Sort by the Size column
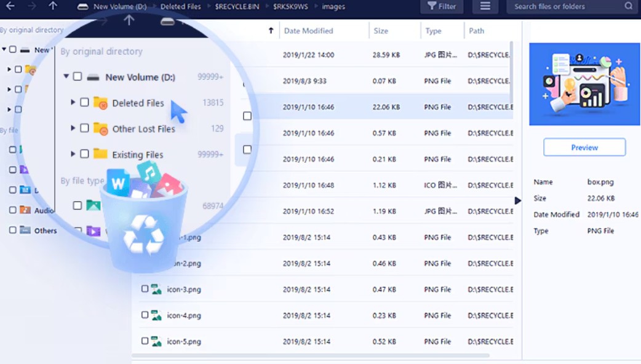The height and width of the screenshot is (364, 641). pyautogui.click(x=381, y=31)
